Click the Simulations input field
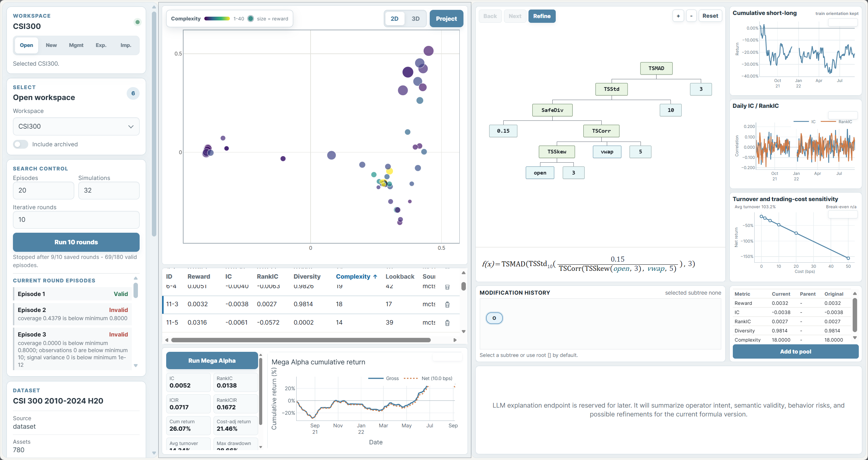Image resolution: width=868 pixels, height=460 pixels. tap(109, 191)
